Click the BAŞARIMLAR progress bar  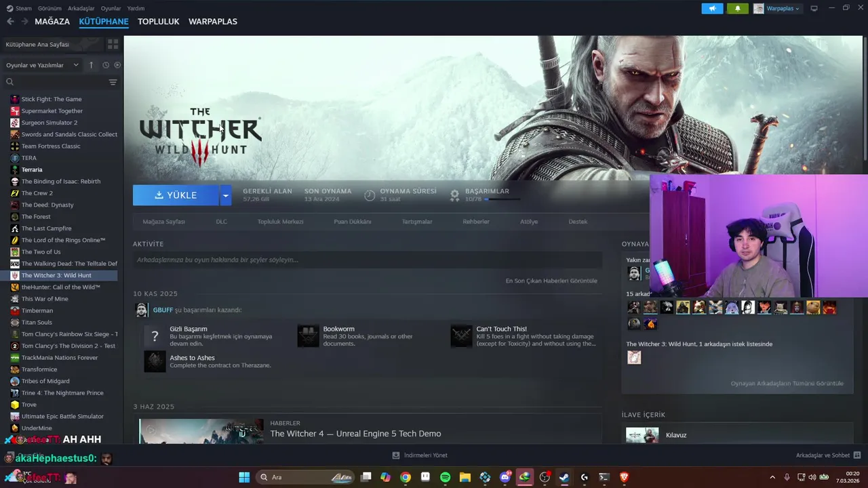(502, 199)
